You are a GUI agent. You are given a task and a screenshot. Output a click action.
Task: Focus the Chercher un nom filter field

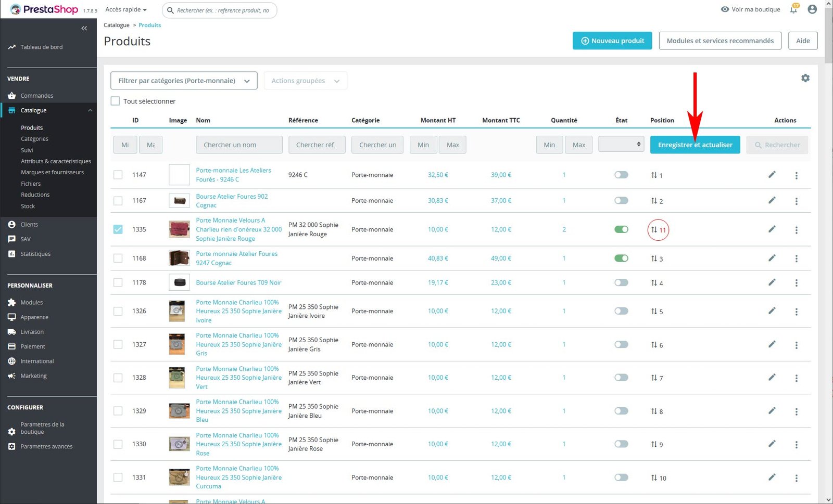[239, 145]
